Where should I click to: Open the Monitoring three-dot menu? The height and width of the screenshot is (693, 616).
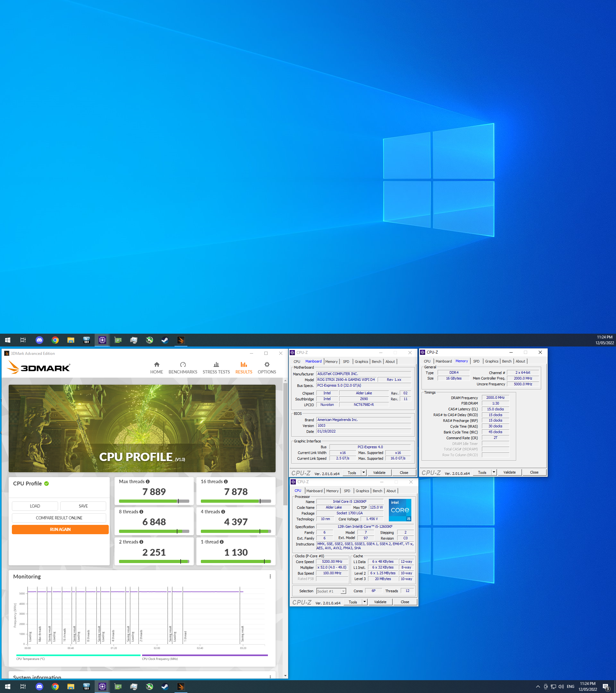270,576
